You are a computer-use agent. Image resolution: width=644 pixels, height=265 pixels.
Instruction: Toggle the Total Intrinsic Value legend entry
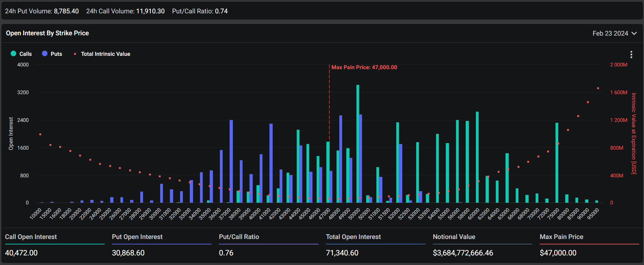[x=102, y=54]
